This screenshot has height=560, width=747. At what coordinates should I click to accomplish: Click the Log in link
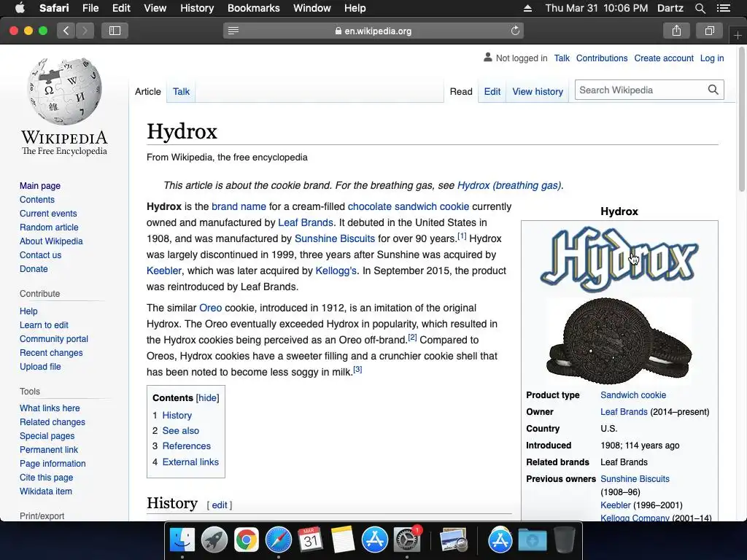712,58
